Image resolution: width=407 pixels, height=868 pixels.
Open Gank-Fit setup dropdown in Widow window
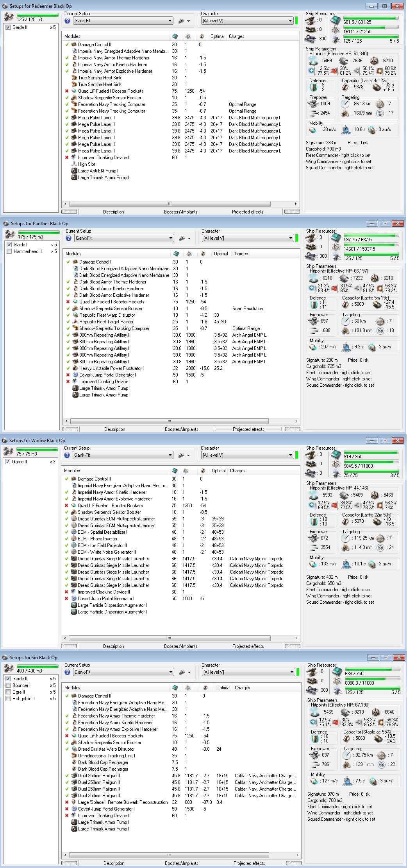pos(123,455)
